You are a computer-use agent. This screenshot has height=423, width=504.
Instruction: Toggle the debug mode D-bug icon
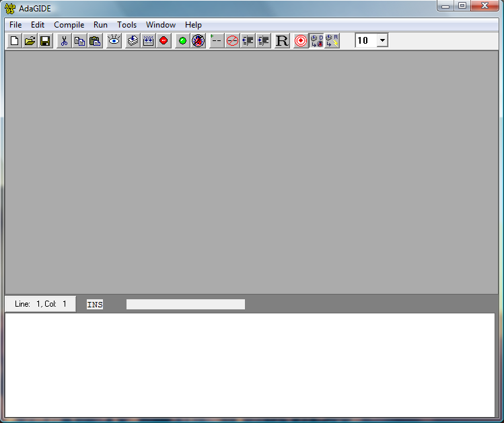[317, 41]
